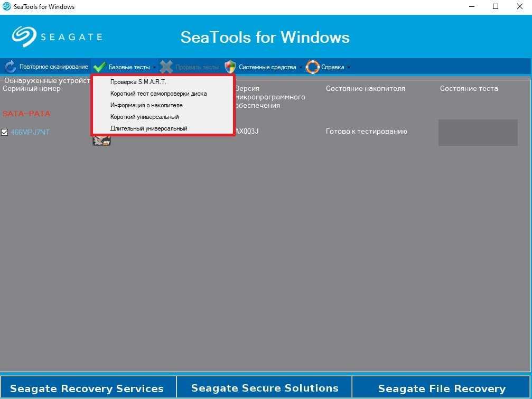The height and width of the screenshot is (399, 532).
Task: Click the Базовые тесты toolbar label
Action: pyautogui.click(x=129, y=67)
